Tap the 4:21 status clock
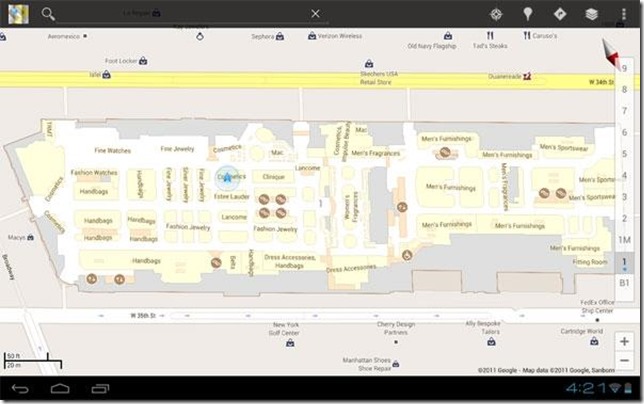This screenshot has width=644, height=404. [x=586, y=388]
